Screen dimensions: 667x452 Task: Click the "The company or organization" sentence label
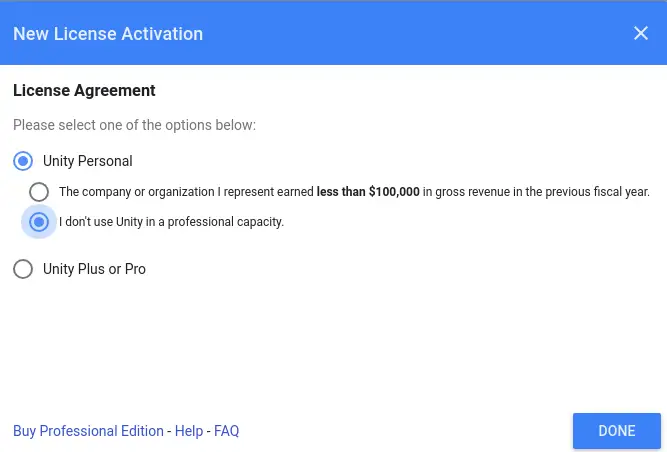354,192
